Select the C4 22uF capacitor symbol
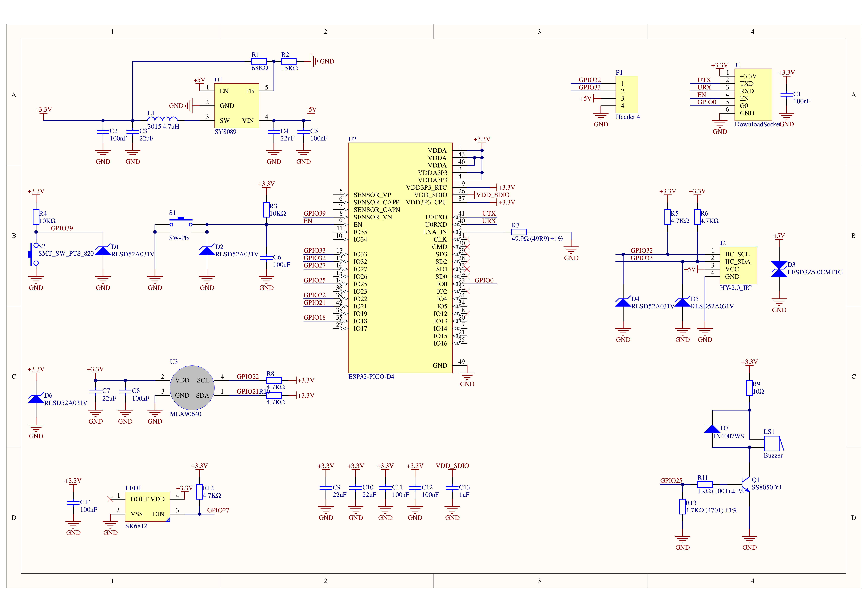This screenshot has width=868, height=613. pos(274,132)
